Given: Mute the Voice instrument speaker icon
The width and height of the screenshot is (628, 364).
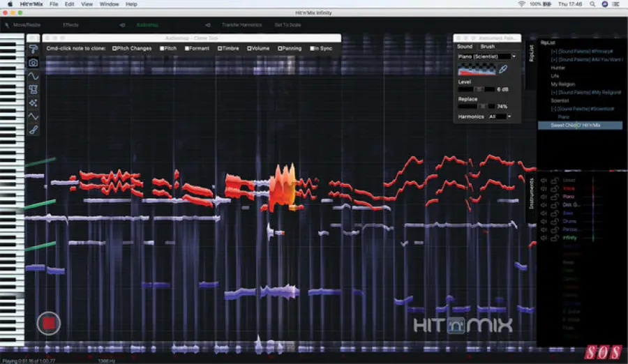Looking at the screenshot, I should click(x=544, y=188).
